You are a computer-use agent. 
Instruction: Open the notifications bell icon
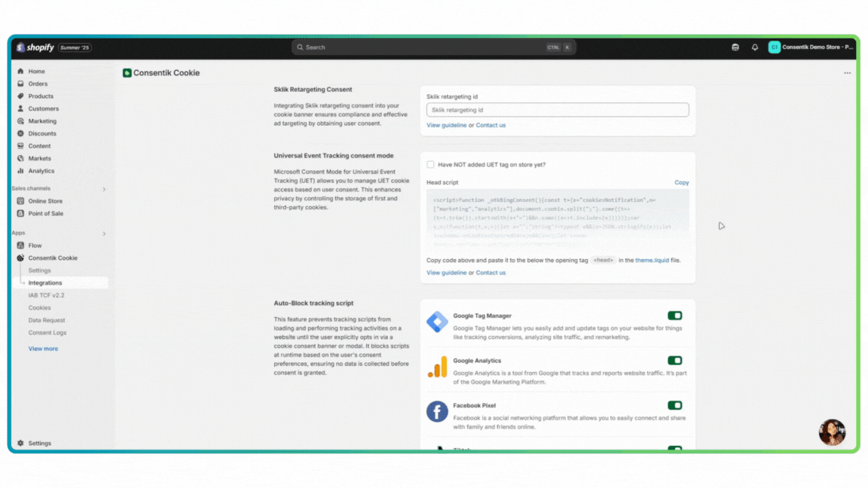(754, 47)
